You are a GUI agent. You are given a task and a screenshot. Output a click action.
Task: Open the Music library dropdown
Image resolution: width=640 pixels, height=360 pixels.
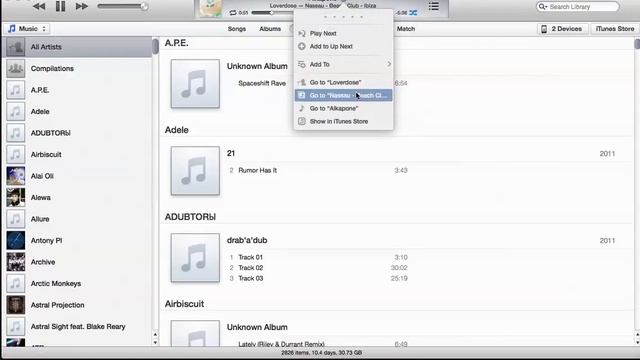coord(27,29)
